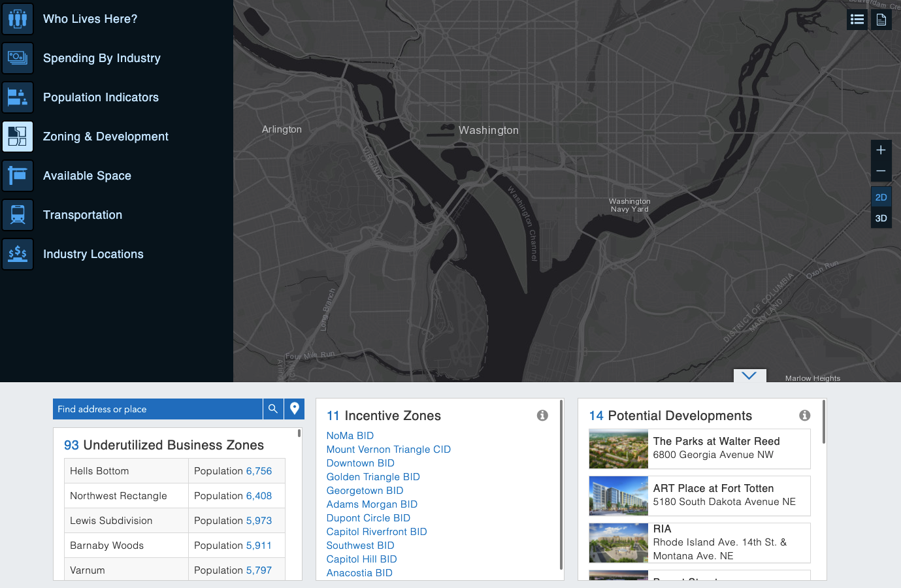The image size is (901, 588).
Task: Select the Spending By Industry icon
Action: pyautogui.click(x=18, y=58)
